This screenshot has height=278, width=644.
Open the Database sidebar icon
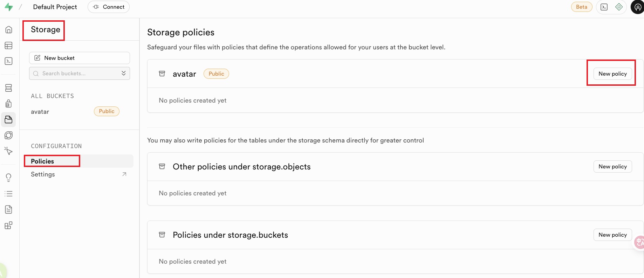click(9, 88)
